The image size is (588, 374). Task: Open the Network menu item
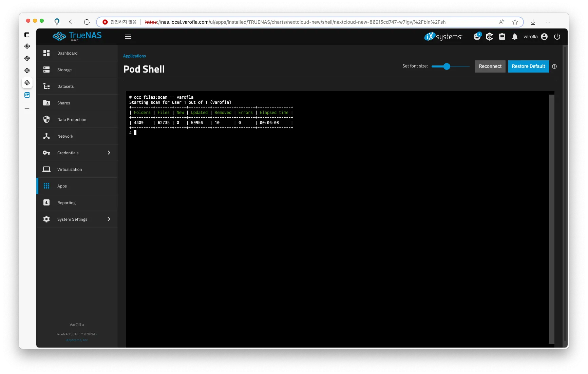point(77,136)
